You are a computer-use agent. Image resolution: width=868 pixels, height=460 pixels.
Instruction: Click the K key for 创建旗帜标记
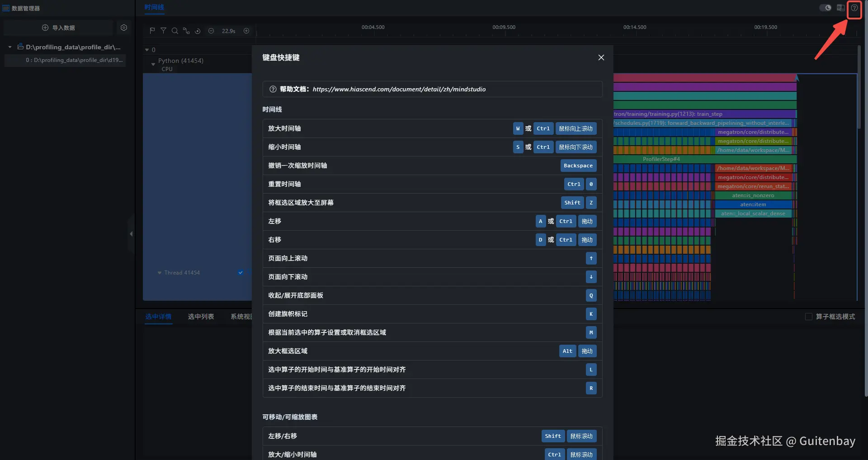pyautogui.click(x=591, y=314)
